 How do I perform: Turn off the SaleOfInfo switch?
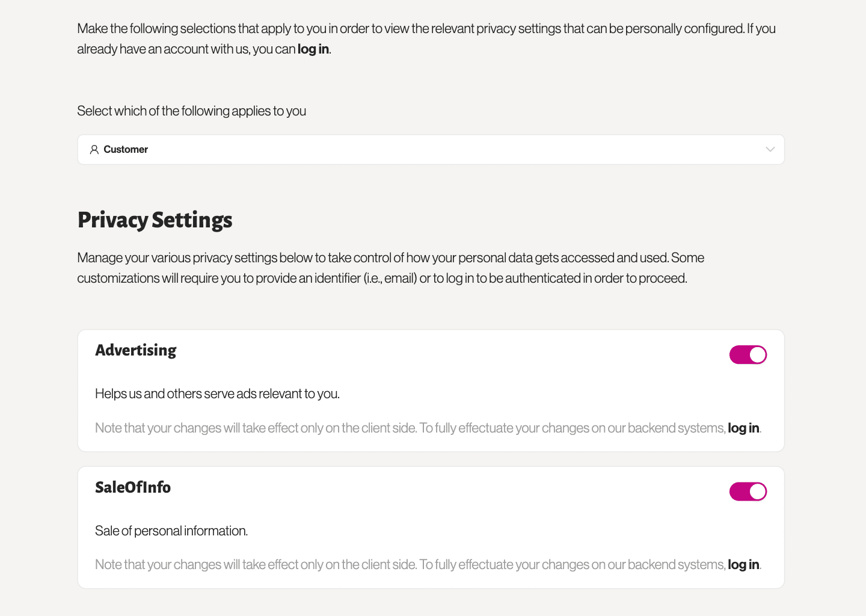click(x=748, y=491)
